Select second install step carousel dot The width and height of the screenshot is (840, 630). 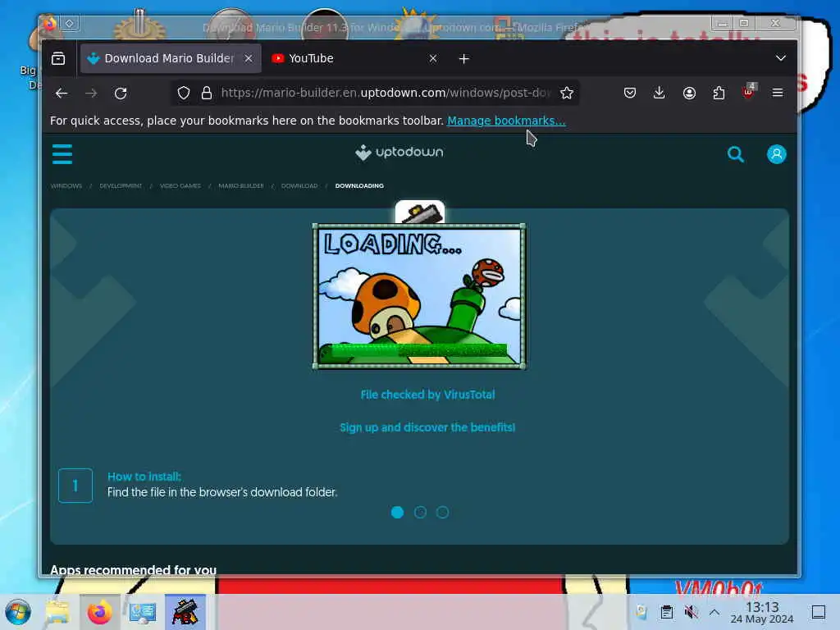point(420,512)
